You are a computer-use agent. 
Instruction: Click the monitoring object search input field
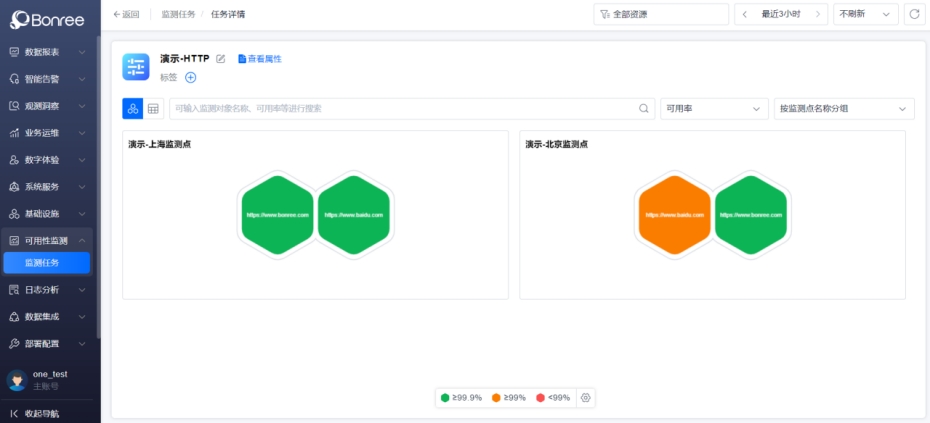400,108
